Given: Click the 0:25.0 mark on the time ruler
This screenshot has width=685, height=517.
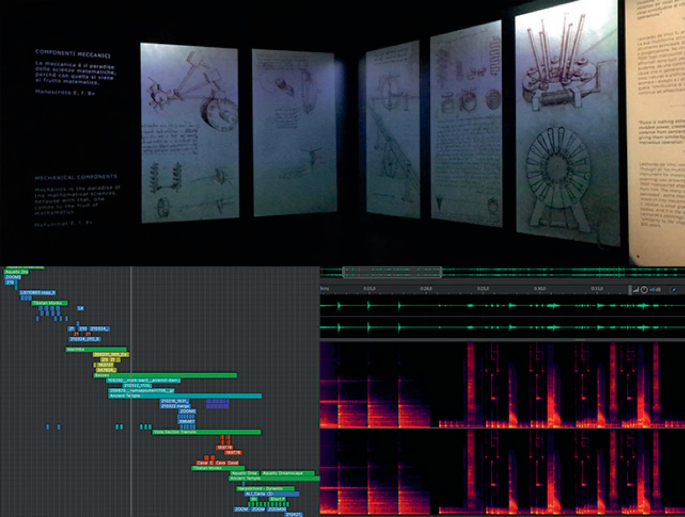Looking at the screenshot, I should coord(483,289).
